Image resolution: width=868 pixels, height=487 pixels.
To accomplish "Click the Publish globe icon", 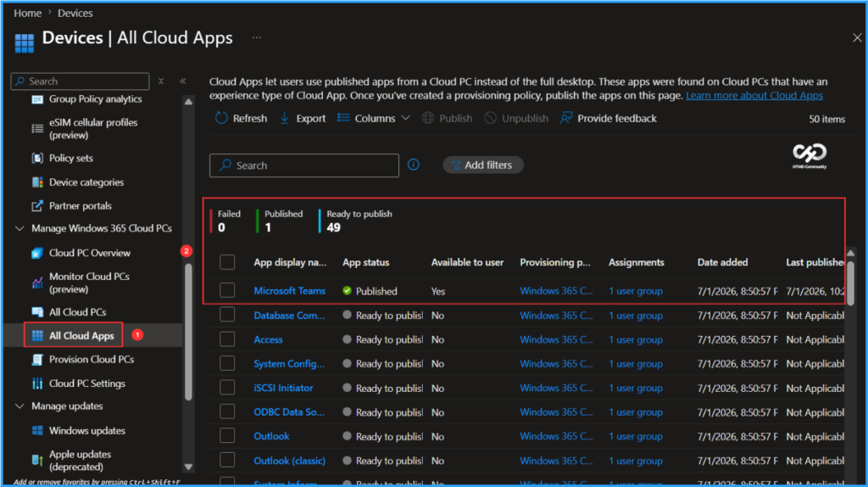I will (x=428, y=118).
